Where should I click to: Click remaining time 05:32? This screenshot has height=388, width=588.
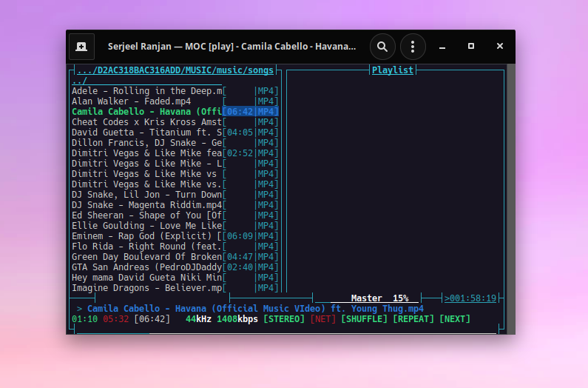point(116,319)
